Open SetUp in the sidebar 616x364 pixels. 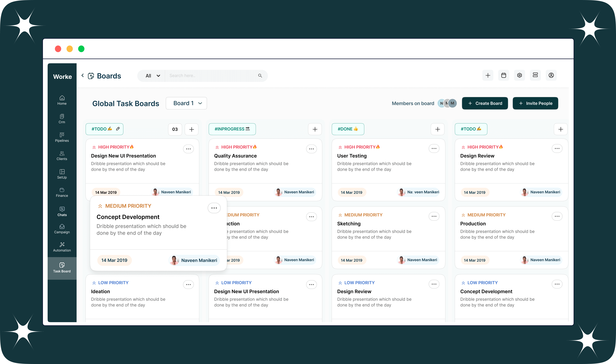pos(62,174)
